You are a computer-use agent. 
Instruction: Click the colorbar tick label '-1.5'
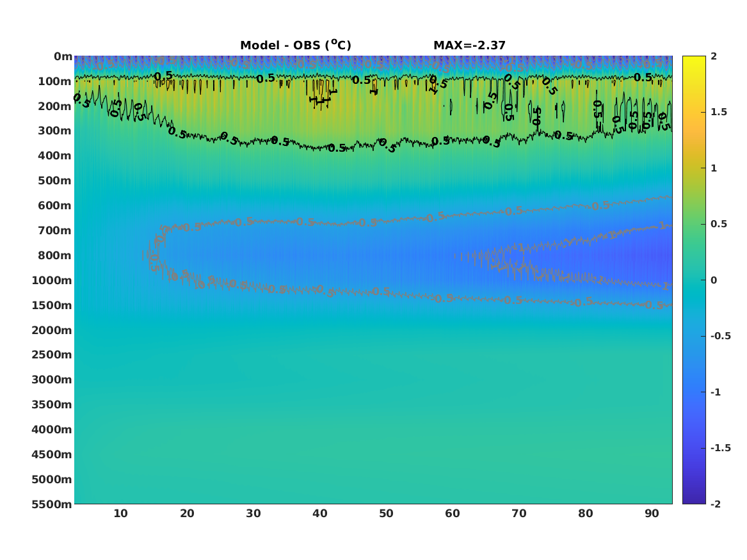[721, 448]
